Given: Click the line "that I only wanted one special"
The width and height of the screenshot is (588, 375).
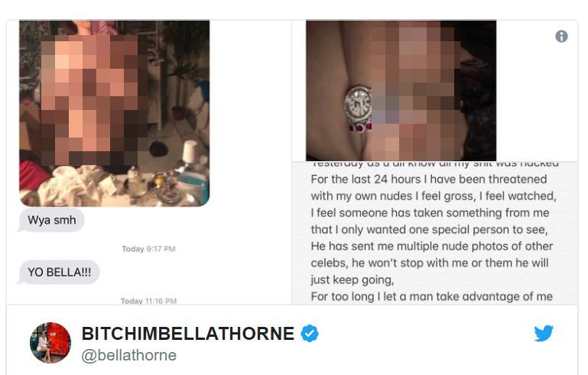Looking at the screenshot, I should [430, 229].
